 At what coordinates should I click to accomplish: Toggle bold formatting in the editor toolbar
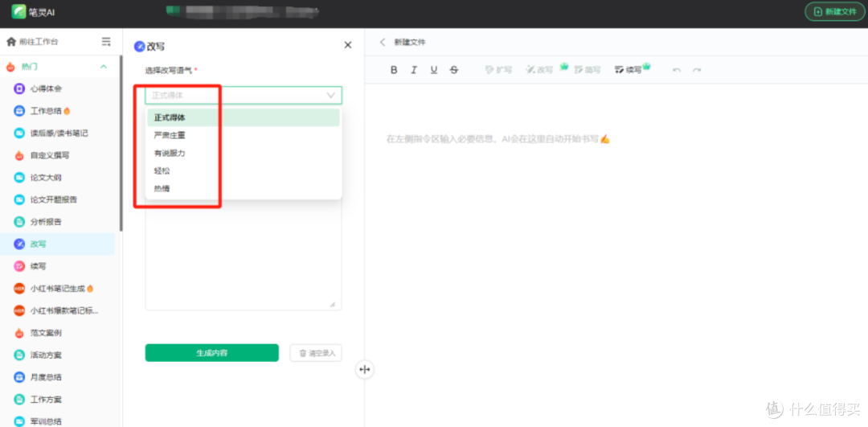point(394,70)
